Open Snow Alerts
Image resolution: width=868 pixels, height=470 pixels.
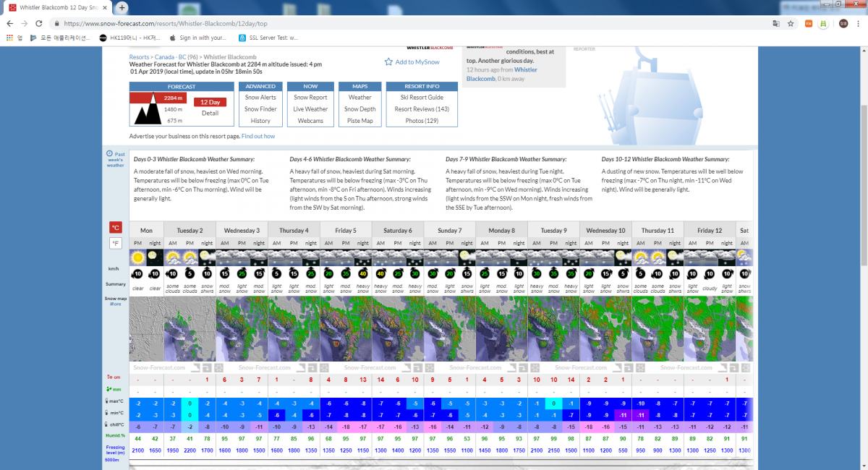260,97
